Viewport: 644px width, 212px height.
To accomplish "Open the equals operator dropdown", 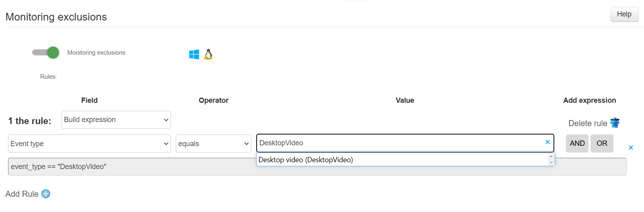I will pyautogui.click(x=213, y=144).
